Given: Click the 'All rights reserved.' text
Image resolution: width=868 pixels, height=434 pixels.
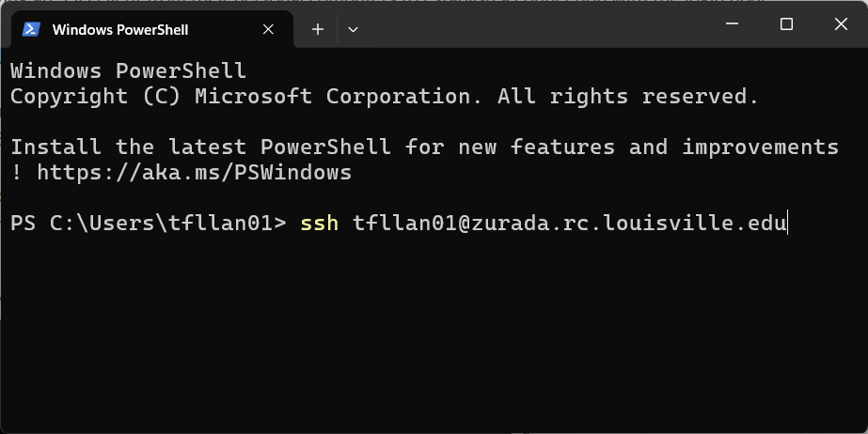Looking at the screenshot, I should 627,96.
